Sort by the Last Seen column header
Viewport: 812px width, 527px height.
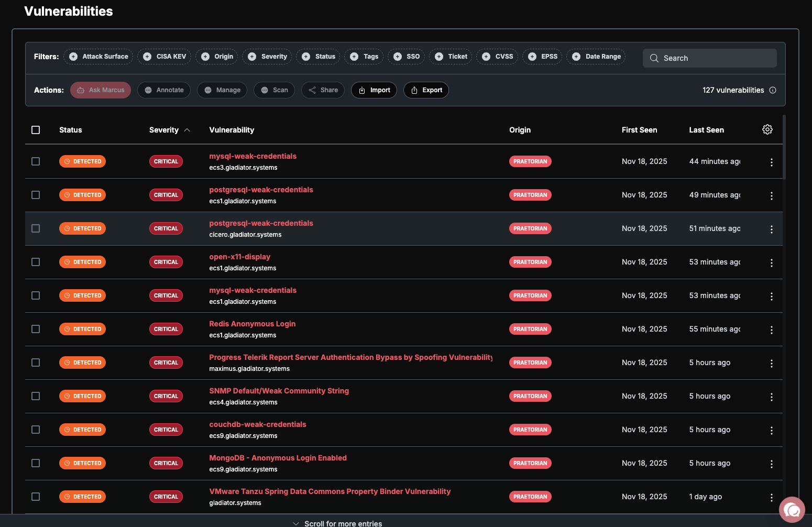706,130
